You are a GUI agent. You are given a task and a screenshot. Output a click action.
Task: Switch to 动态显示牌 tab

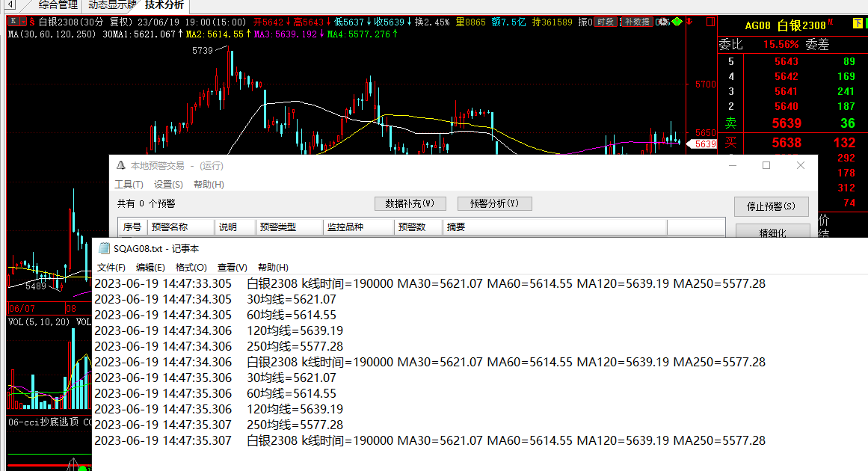coord(111,5)
